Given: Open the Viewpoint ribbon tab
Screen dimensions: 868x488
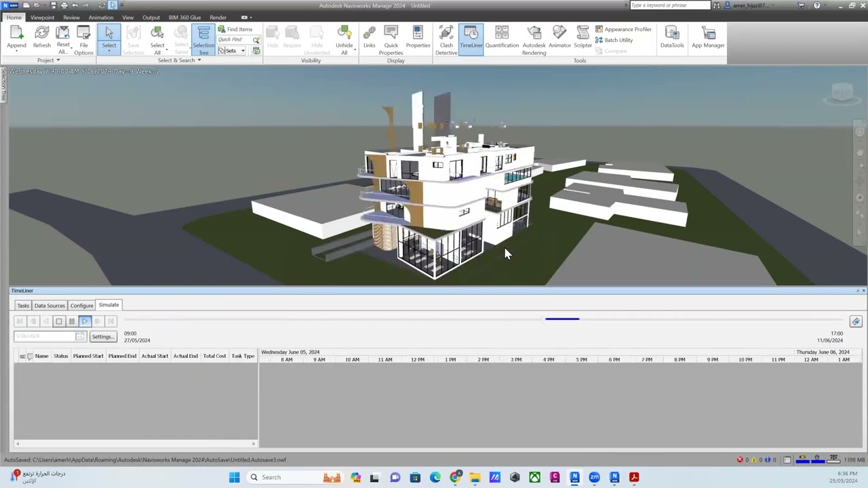Looking at the screenshot, I should point(42,18).
